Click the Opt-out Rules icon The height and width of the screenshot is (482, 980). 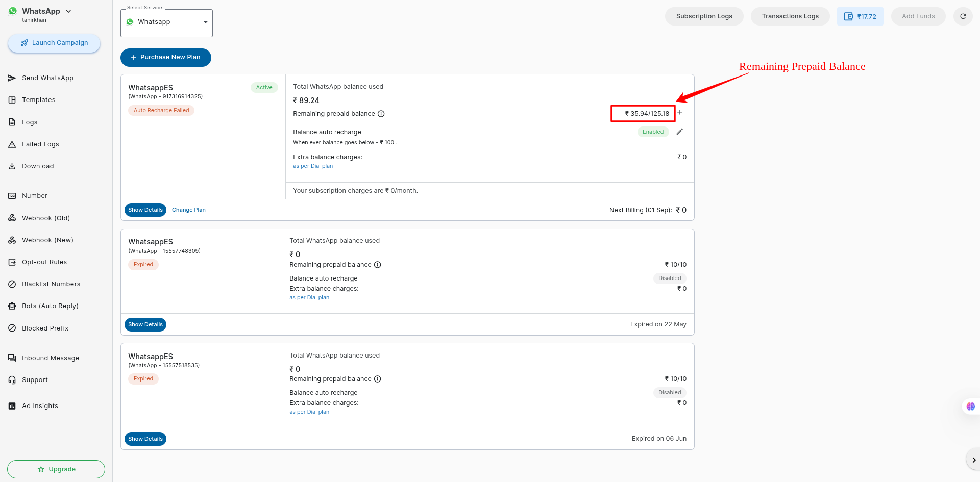click(x=12, y=262)
